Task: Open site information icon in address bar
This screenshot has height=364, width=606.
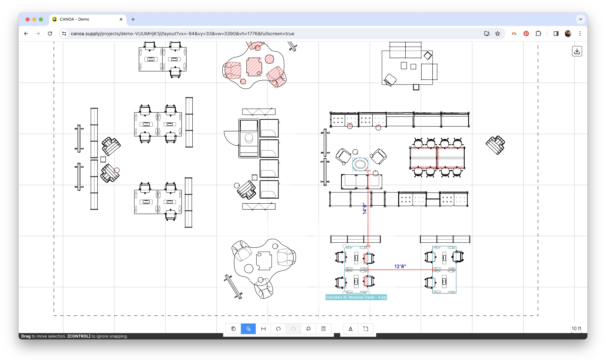Action: tap(64, 34)
